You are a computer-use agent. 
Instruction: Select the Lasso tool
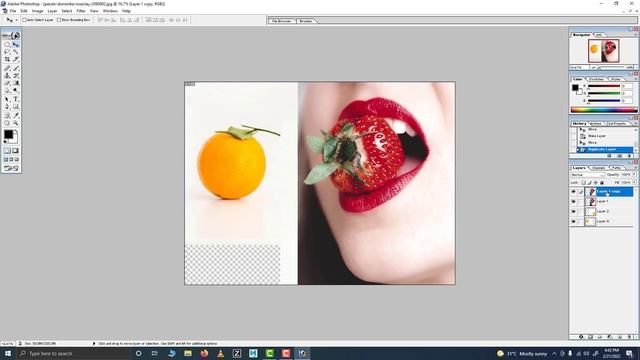click(7, 52)
